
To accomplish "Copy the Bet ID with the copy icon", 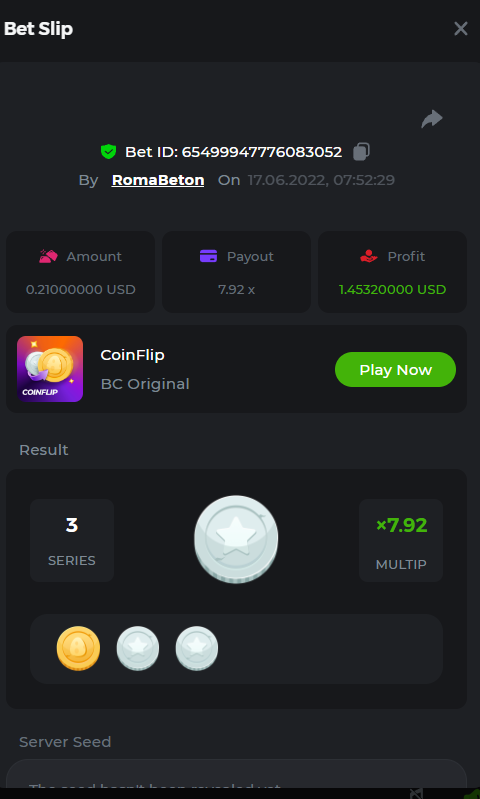I will (361, 151).
